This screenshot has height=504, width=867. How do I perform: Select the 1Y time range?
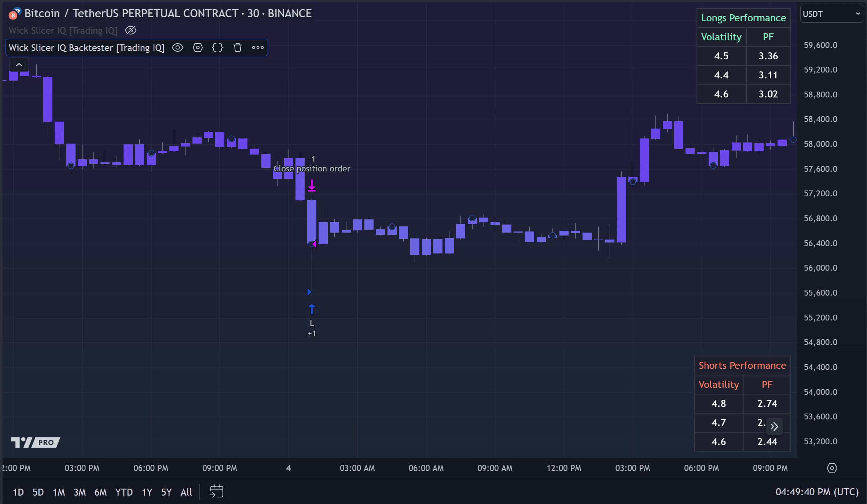[147, 492]
